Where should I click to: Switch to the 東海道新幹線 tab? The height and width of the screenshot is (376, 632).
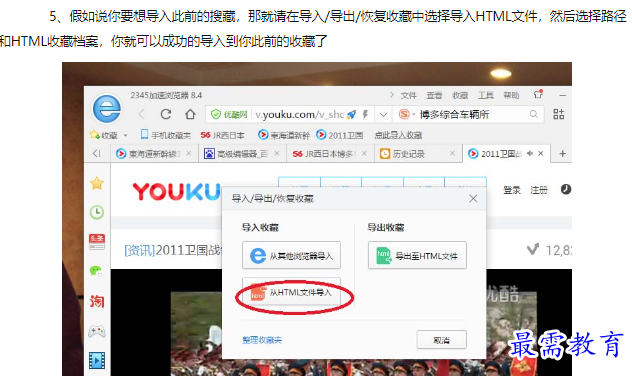(x=154, y=154)
